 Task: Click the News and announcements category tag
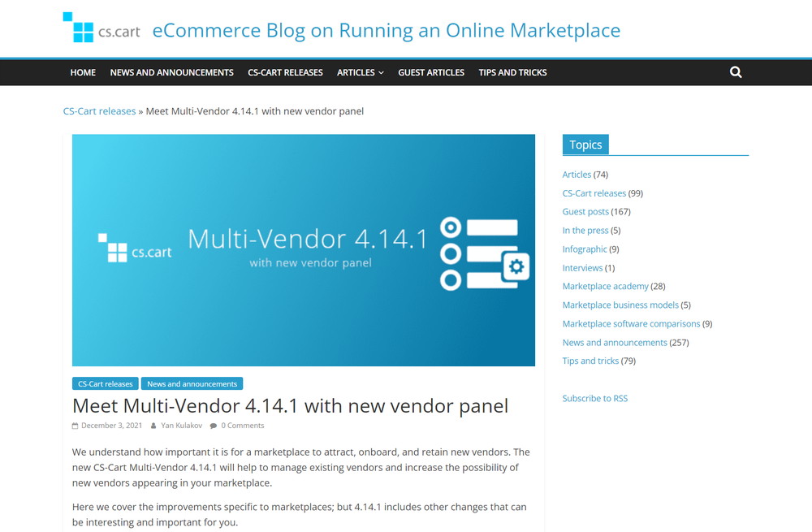coord(192,384)
